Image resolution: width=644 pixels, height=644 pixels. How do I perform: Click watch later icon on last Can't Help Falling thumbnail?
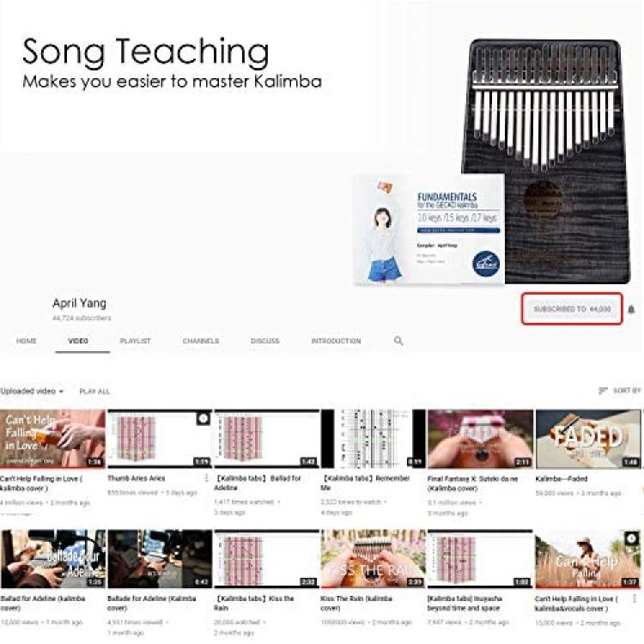coord(631,538)
